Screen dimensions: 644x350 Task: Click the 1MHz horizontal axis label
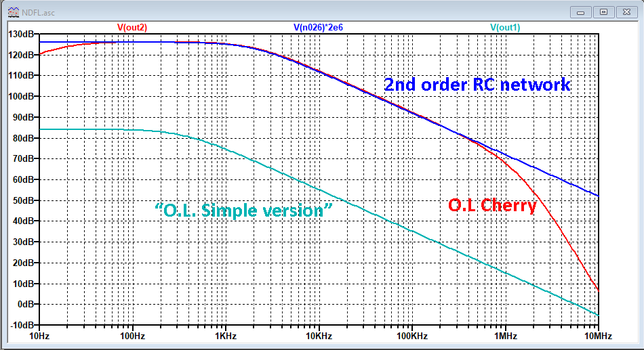pyautogui.click(x=505, y=336)
